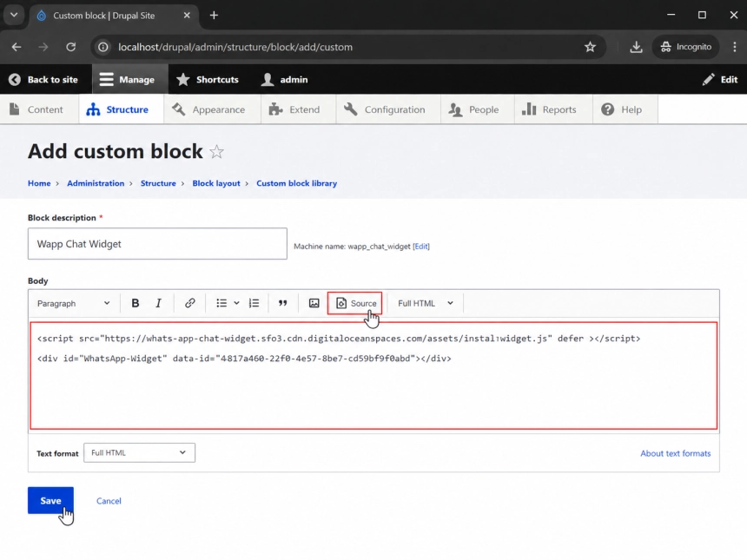
Task: Click the Incognito profile button
Action: pyautogui.click(x=685, y=47)
